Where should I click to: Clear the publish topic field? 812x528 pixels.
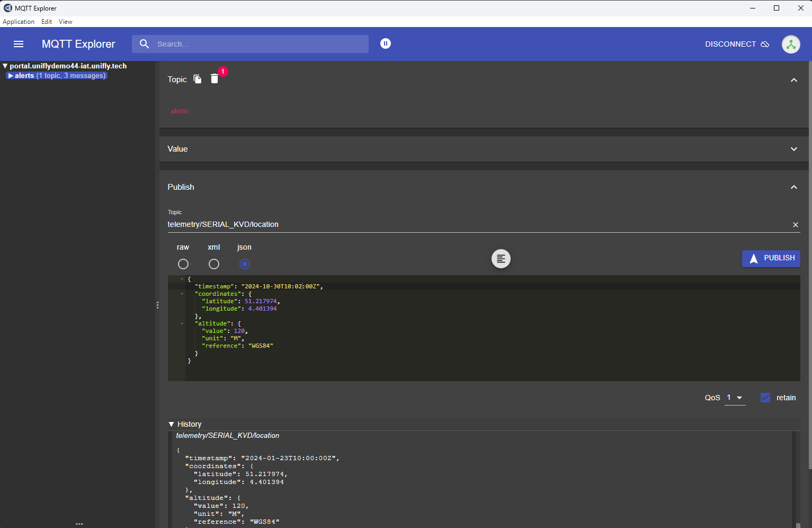[796, 224]
